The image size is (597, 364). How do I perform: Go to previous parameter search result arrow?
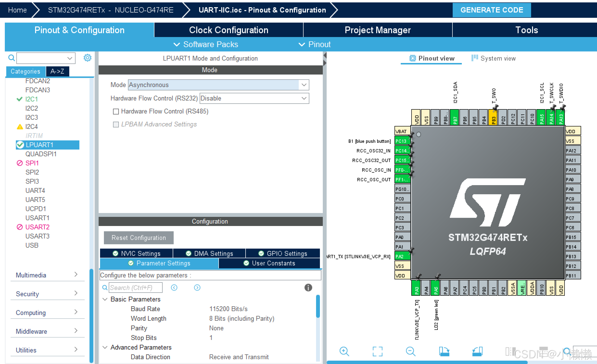pyautogui.click(x=174, y=288)
